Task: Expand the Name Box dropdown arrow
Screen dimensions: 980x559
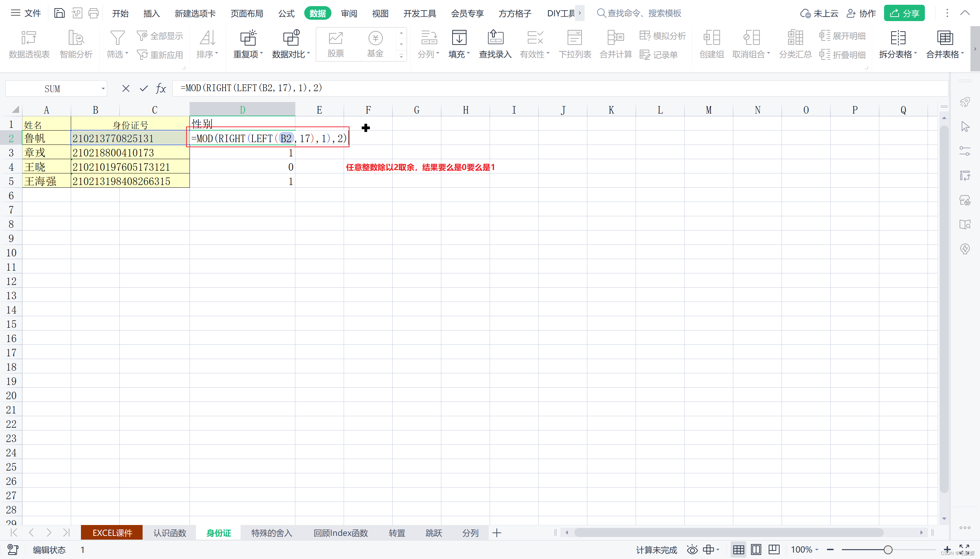Action: pyautogui.click(x=103, y=89)
